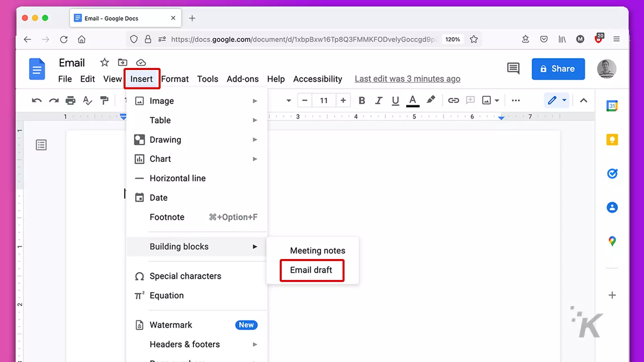Click the add comment icon
The width and height of the screenshot is (644, 362).
pos(470,100)
